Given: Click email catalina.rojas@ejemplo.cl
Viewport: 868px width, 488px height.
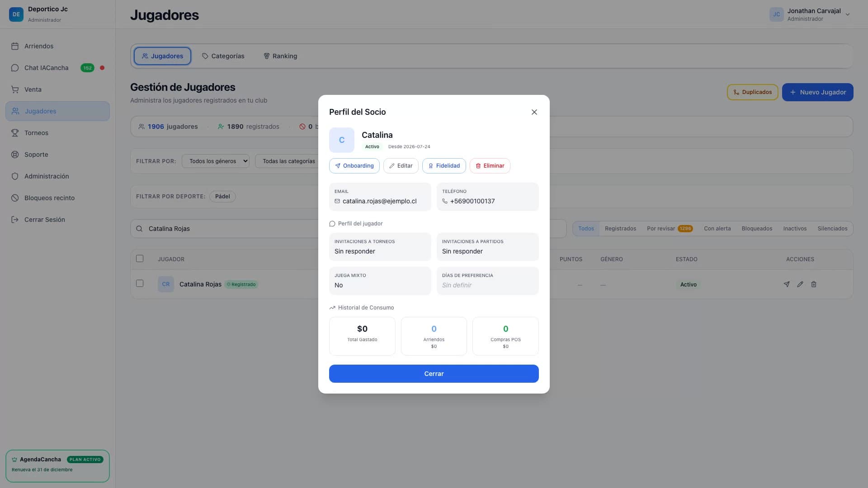Looking at the screenshot, I should point(380,201).
